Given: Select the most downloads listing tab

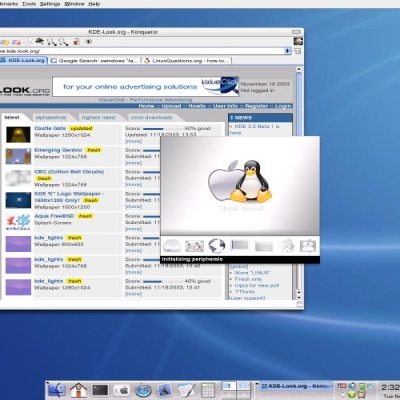Looking at the screenshot, I should click(151, 117).
